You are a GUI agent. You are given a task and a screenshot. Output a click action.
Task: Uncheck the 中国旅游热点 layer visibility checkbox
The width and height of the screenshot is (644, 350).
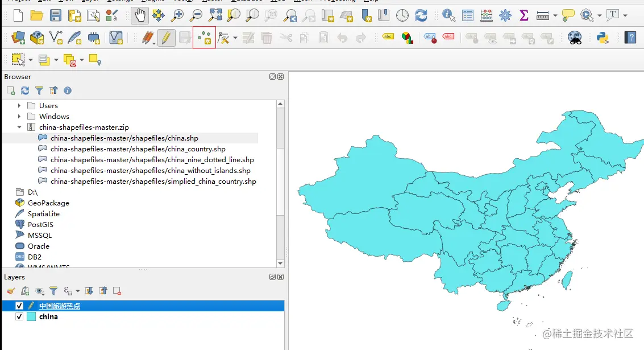point(19,306)
